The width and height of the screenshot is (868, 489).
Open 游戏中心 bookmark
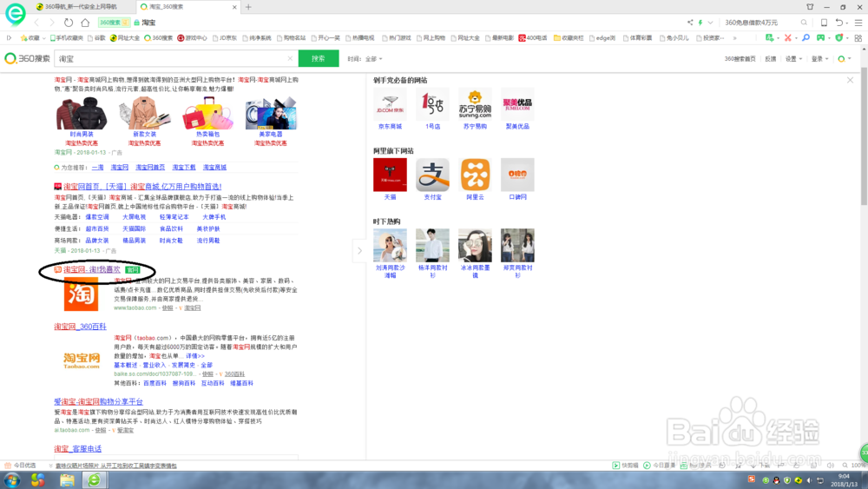click(x=192, y=37)
